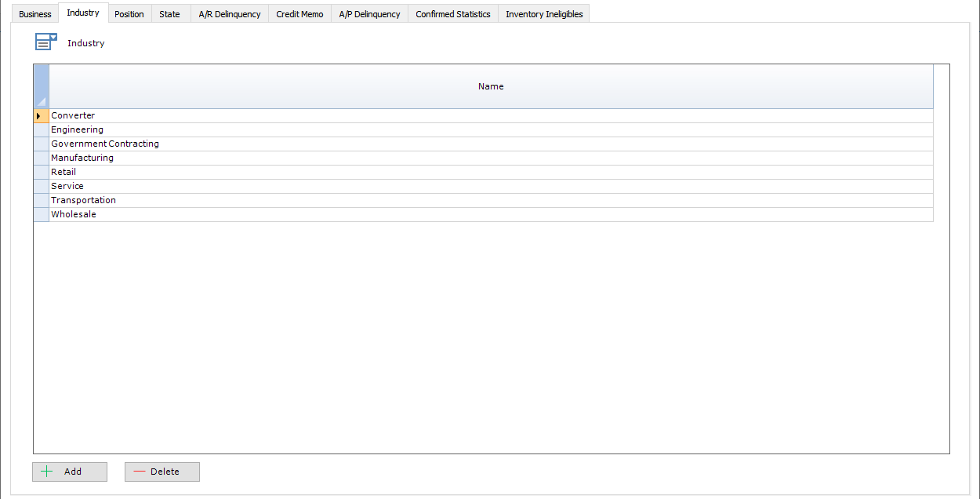Switch to the Business tab
Image resolution: width=980 pixels, height=499 pixels.
[34, 13]
